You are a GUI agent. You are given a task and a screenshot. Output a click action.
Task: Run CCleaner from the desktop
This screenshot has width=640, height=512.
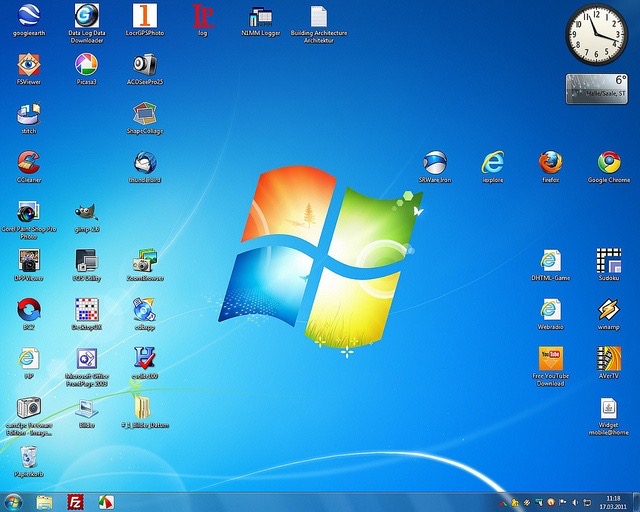pyautogui.click(x=29, y=167)
